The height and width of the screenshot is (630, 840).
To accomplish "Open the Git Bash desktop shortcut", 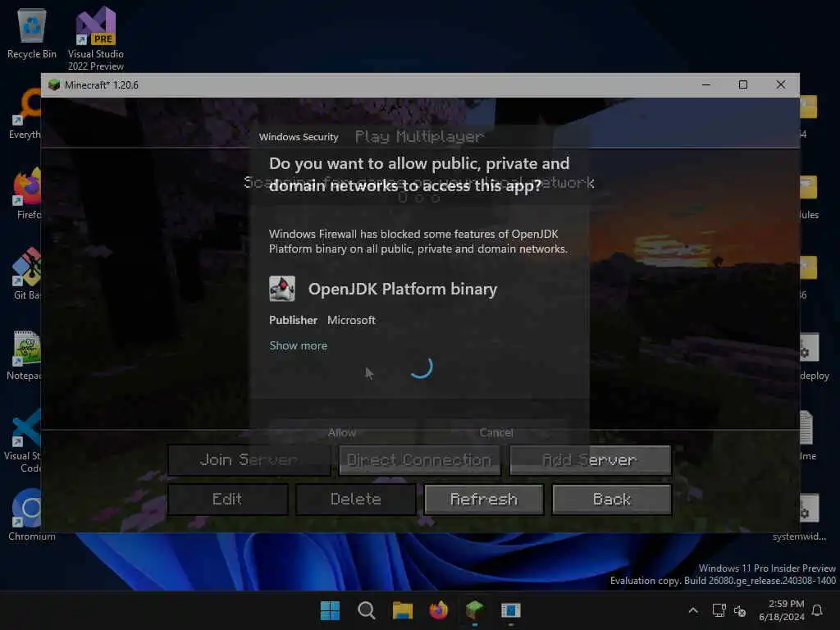I will pos(27,274).
